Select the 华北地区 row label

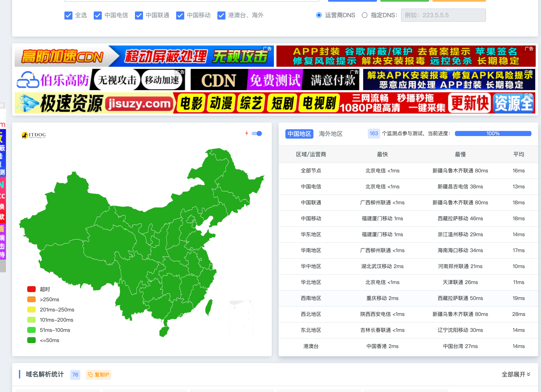[311, 283]
